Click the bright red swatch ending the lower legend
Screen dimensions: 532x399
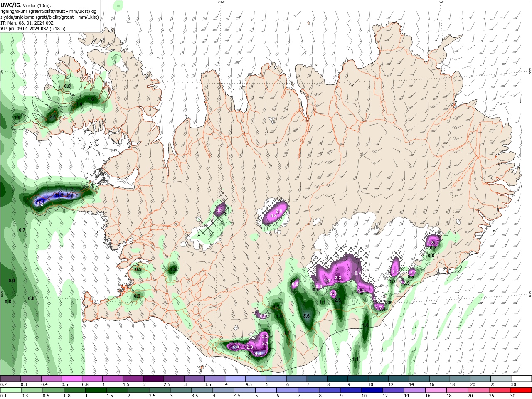coord(521,390)
